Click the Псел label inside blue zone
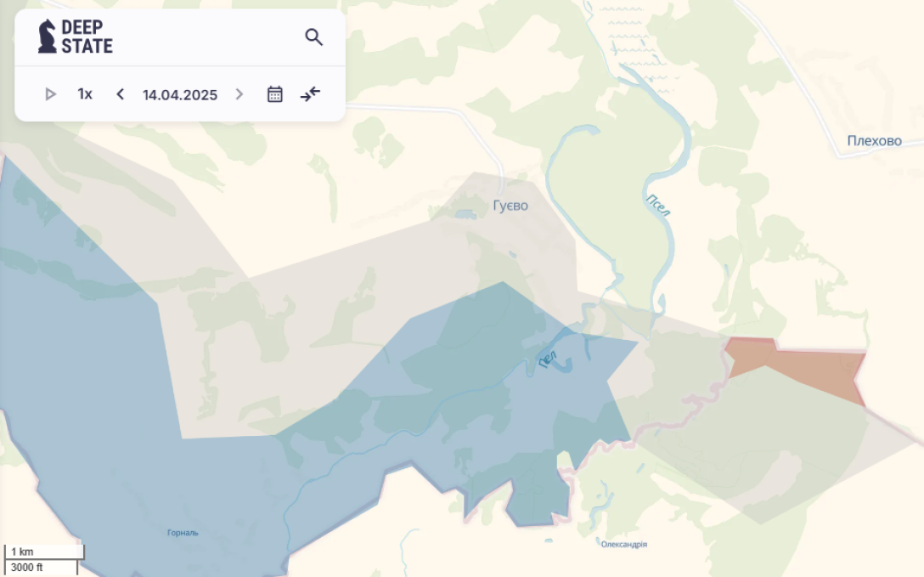The width and height of the screenshot is (924, 577). 548,359
